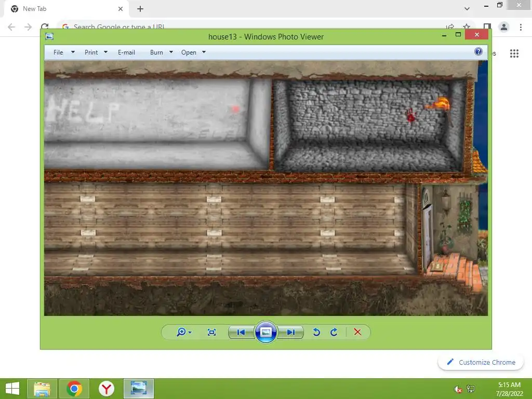Select Photo Viewer taskbar button
The width and height of the screenshot is (532, 399).
click(139, 389)
